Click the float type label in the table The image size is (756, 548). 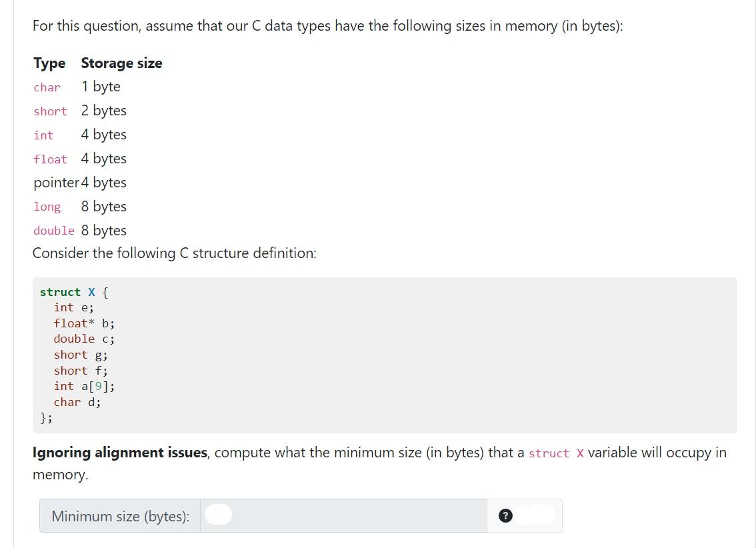click(50, 159)
